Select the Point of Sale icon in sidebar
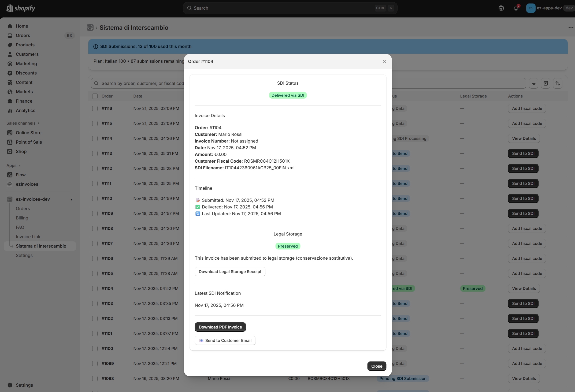Image resolution: width=575 pixels, height=392 pixels. [10, 142]
